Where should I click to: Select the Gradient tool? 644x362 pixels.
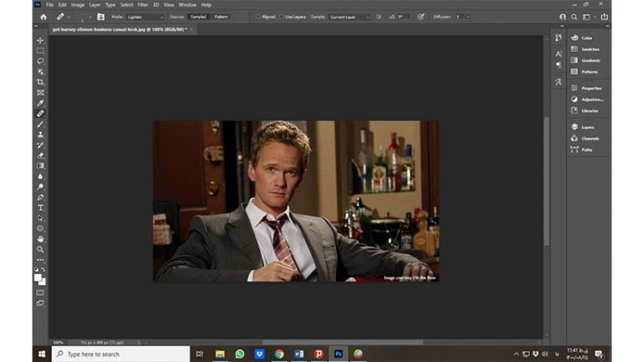pos(40,166)
